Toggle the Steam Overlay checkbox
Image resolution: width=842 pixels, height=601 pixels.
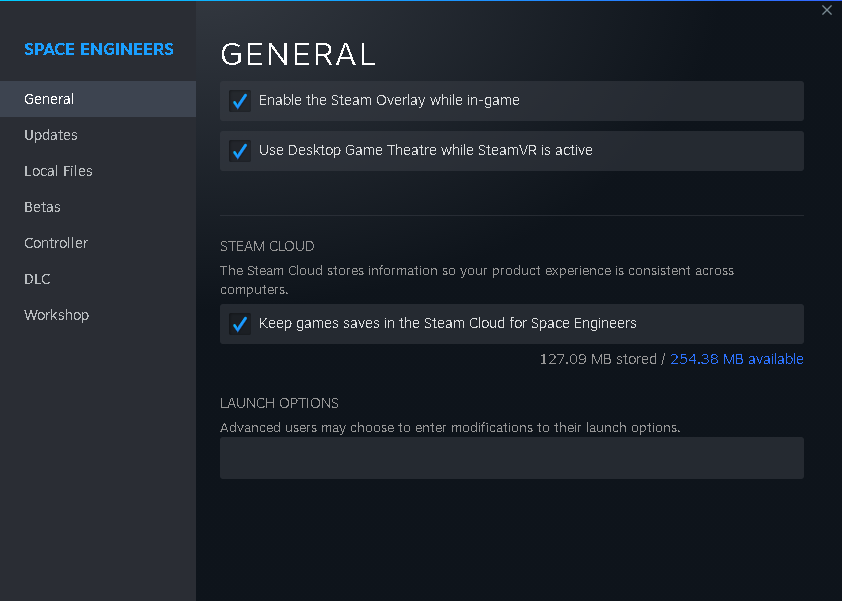point(240,101)
